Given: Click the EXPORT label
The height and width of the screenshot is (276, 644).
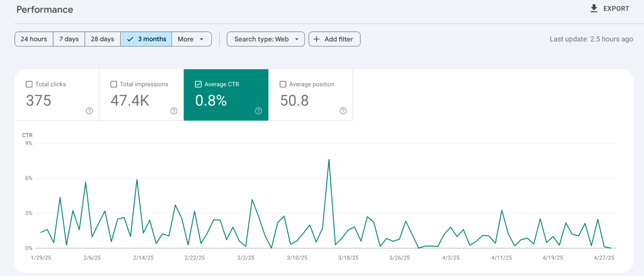Looking at the screenshot, I should 616,9.
